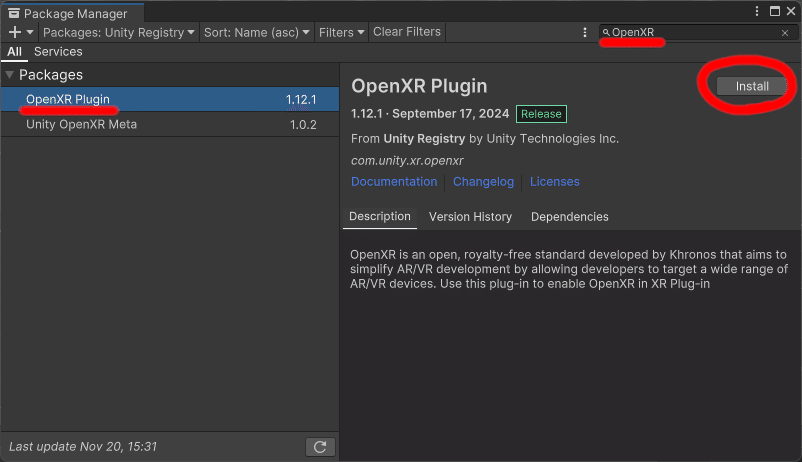
Task: Click the com.unity.xr.openxr package name text
Action: [407, 161]
